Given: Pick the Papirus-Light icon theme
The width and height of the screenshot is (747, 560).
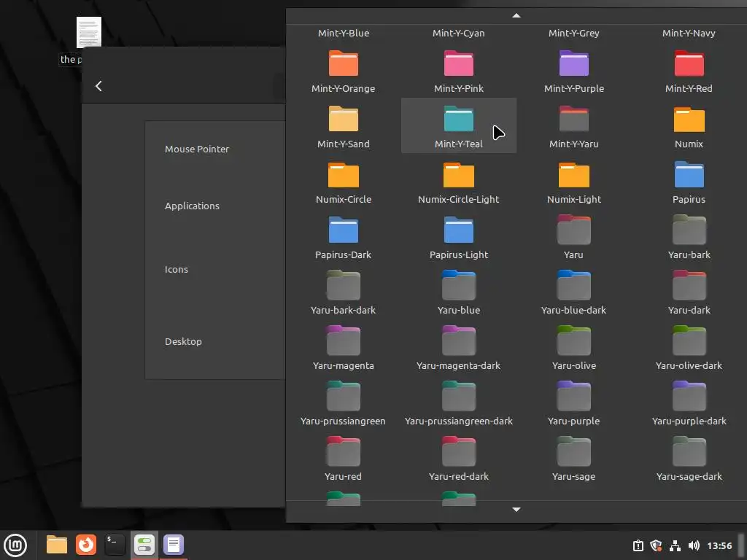Looking at the screenshot, I should coord(458,237).
